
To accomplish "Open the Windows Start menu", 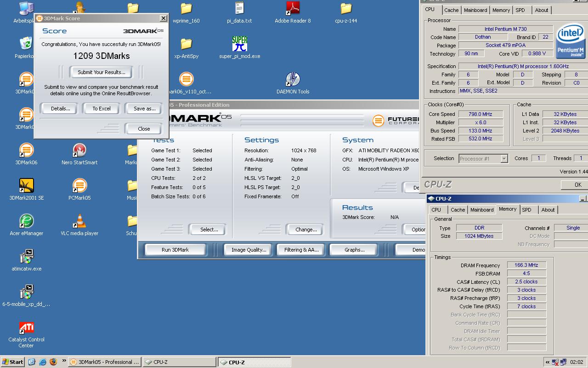I will point(13,362).
